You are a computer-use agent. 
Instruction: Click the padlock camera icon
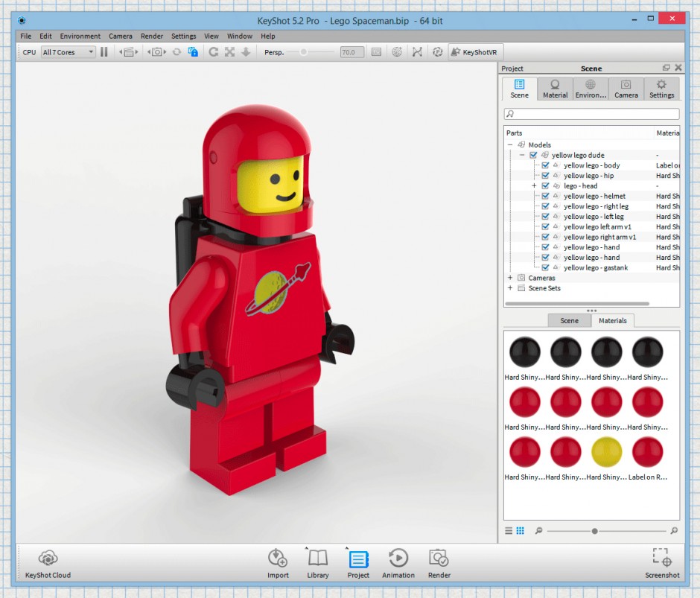193,52
